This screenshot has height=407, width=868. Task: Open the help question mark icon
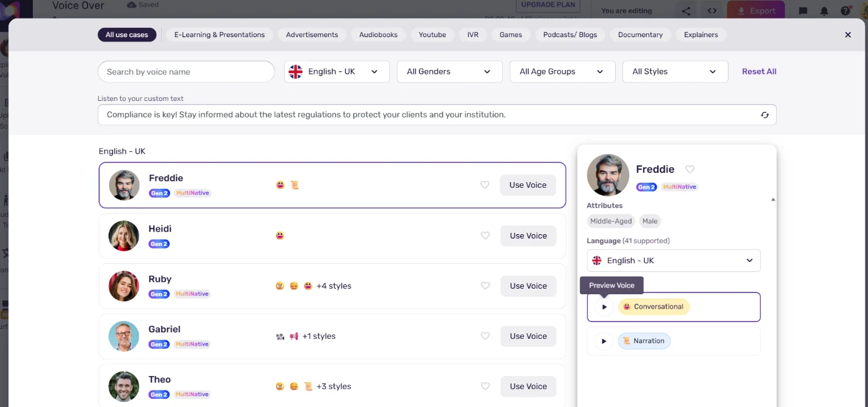(x=845, y=11)
